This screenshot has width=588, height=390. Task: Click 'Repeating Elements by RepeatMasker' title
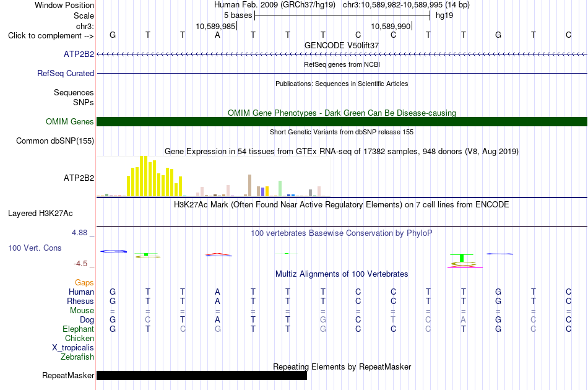click(x=342, y=366)
